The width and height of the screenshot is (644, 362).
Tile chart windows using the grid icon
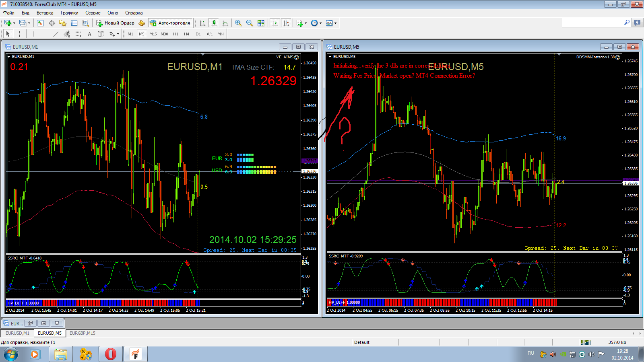[261, 23]
